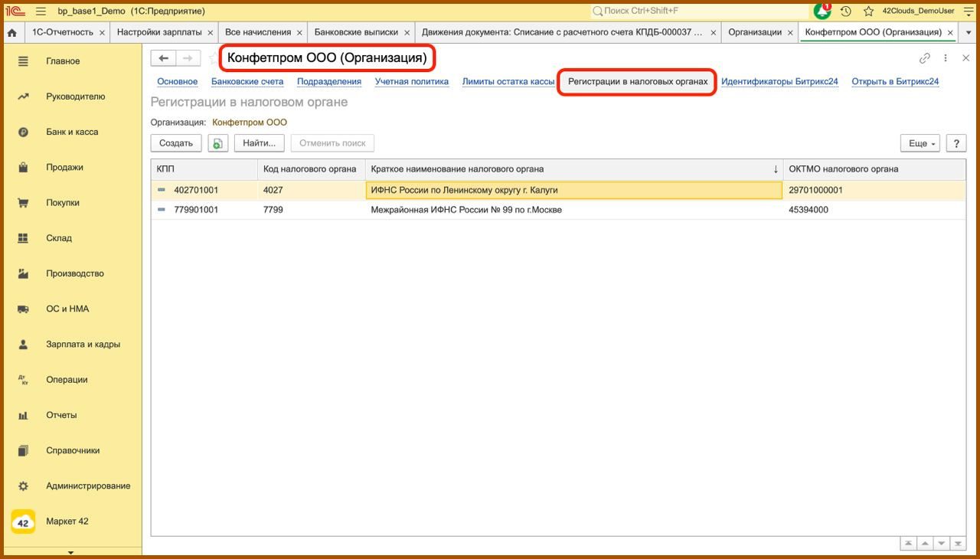This screenshot has width=980, height=559.
Task: Open Маркет 42 in the sidebar
Action: click(67, 521)
